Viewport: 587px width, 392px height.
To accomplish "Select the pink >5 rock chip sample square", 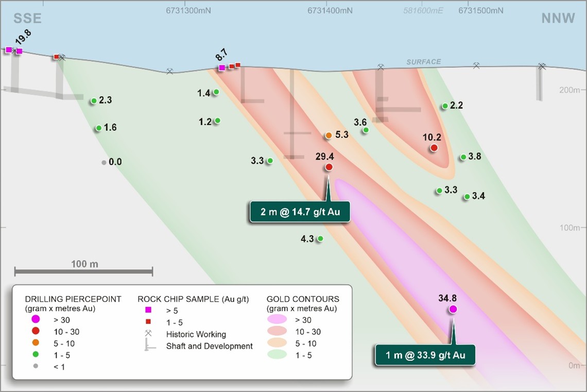I will [147, 310].
